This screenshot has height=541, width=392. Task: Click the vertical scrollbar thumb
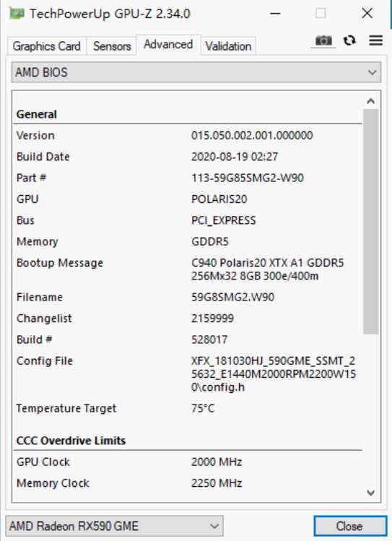coord(371,222)
